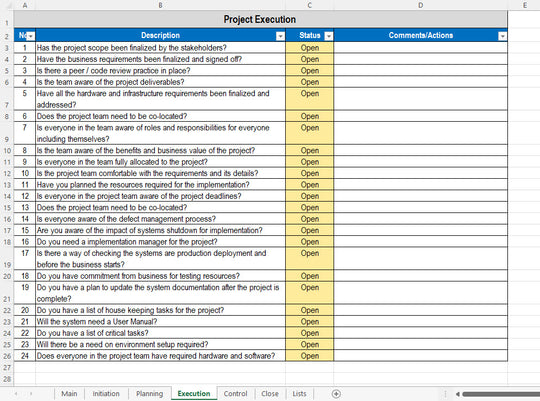Screen dimensions: 540x401
Task: Click 'benefits and business value of the project' cell
Action: (x=160, y=150)
